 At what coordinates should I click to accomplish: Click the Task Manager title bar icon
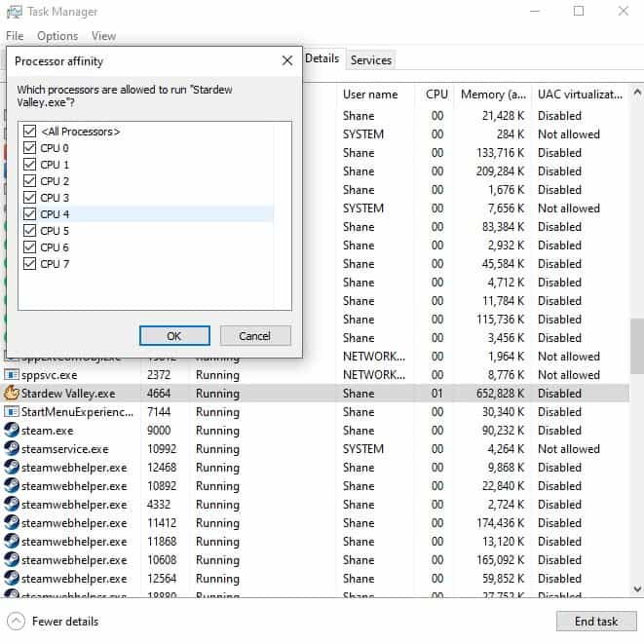click(x=14, y=12)
